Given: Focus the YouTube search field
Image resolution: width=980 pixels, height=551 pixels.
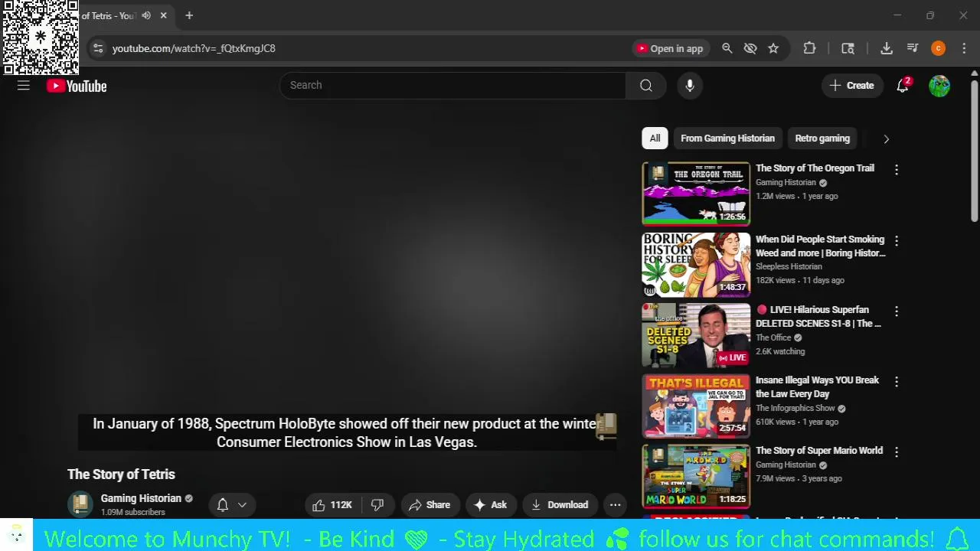Looking at the screenshot, I should pos(453,86).
